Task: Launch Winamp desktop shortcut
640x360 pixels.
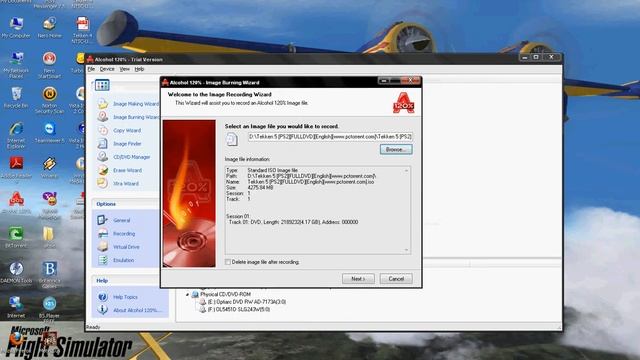Action: tap(49, 168)
